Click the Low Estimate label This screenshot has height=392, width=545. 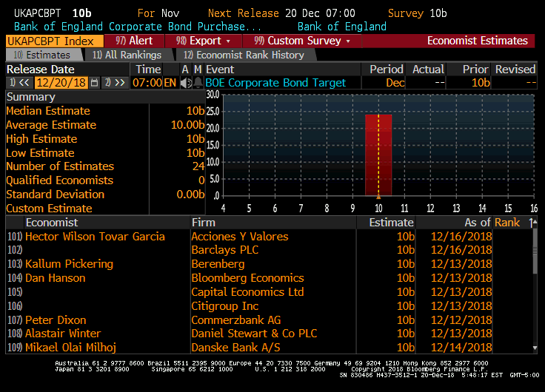[40, 153]
